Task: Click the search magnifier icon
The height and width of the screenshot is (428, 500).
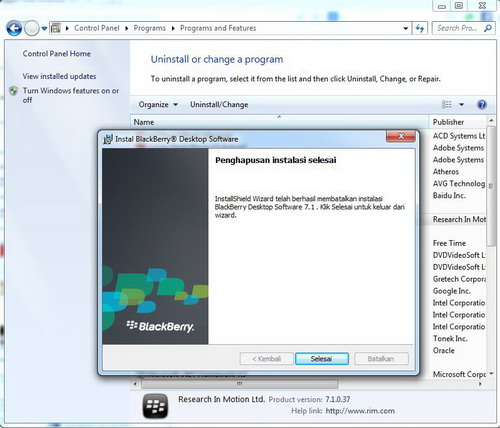Action: tap(488, 28)
